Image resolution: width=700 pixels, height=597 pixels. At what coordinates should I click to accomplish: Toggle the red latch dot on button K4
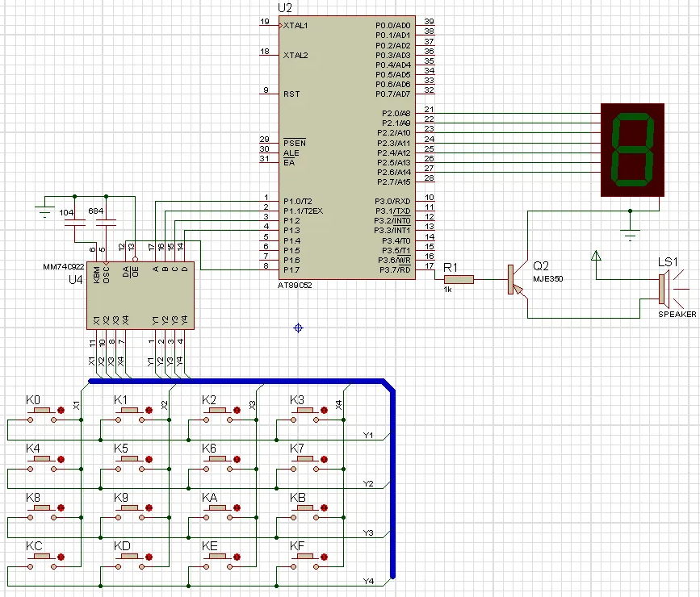coord(61,459)
